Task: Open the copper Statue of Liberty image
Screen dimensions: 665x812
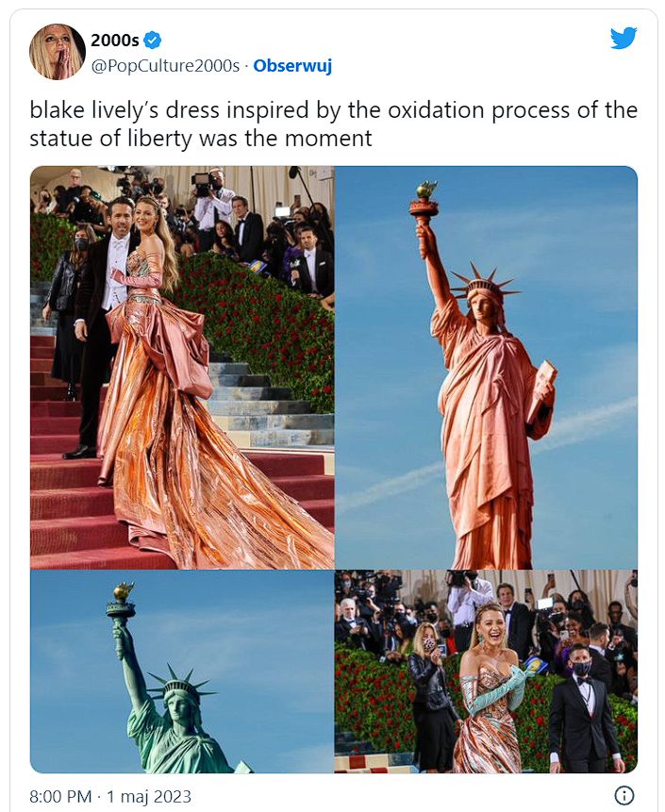Action: (x=487, y=367)
